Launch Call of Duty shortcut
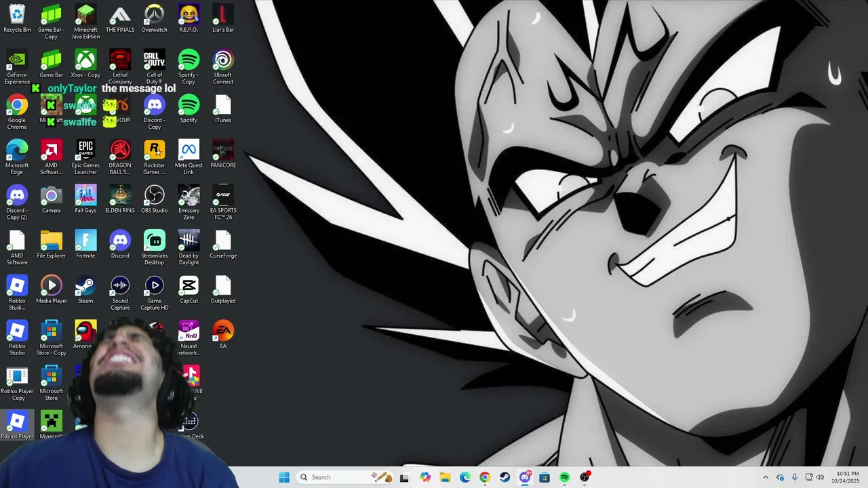This screenshot has width=868, height=488. tap(154, 67)
